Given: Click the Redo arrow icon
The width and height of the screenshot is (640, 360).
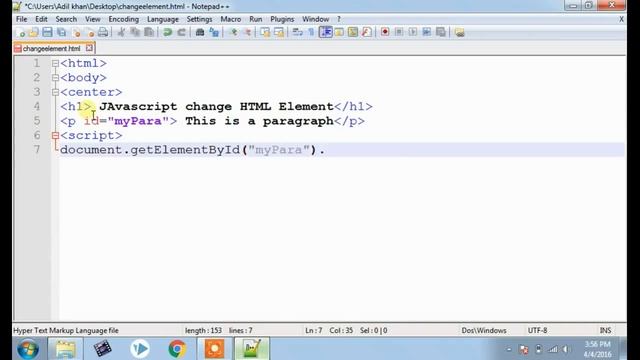Looking at the screenshot, I should point(181,32).
